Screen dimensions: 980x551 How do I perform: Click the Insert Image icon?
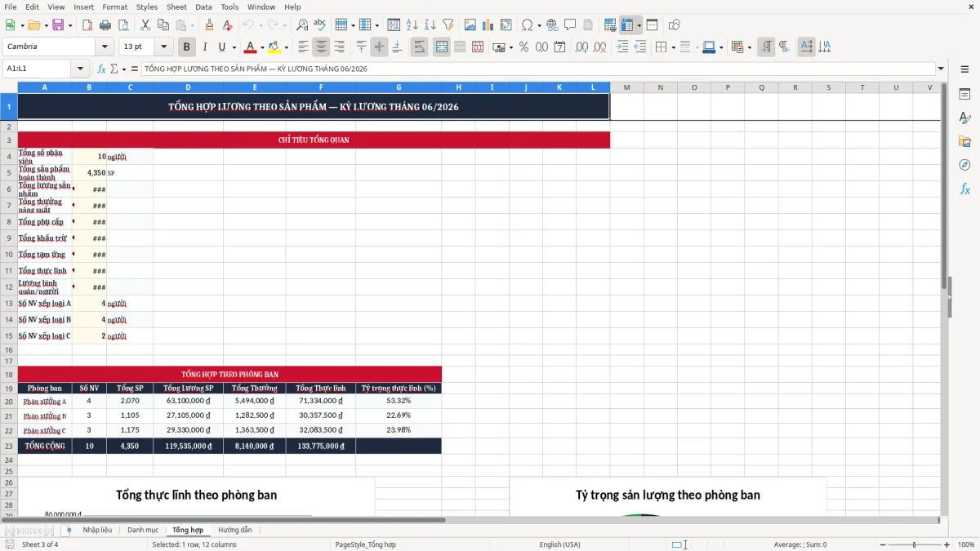[x=470, y=25]
